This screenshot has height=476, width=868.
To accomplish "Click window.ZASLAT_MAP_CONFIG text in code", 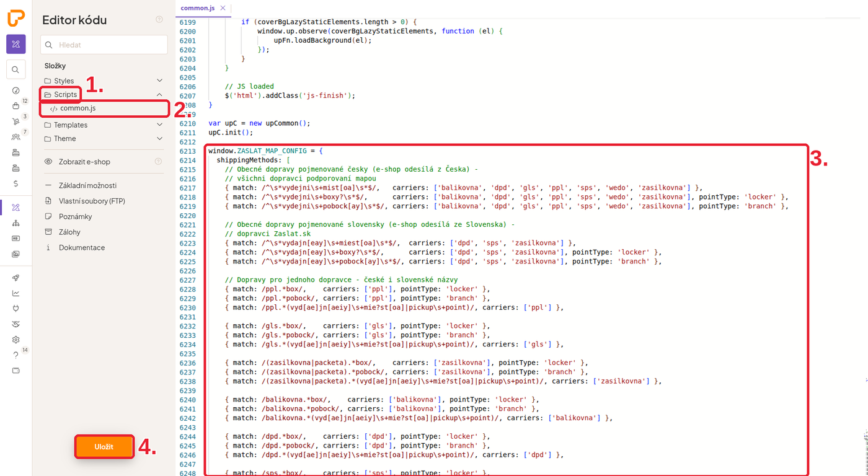I will click(x=257, y=151).
